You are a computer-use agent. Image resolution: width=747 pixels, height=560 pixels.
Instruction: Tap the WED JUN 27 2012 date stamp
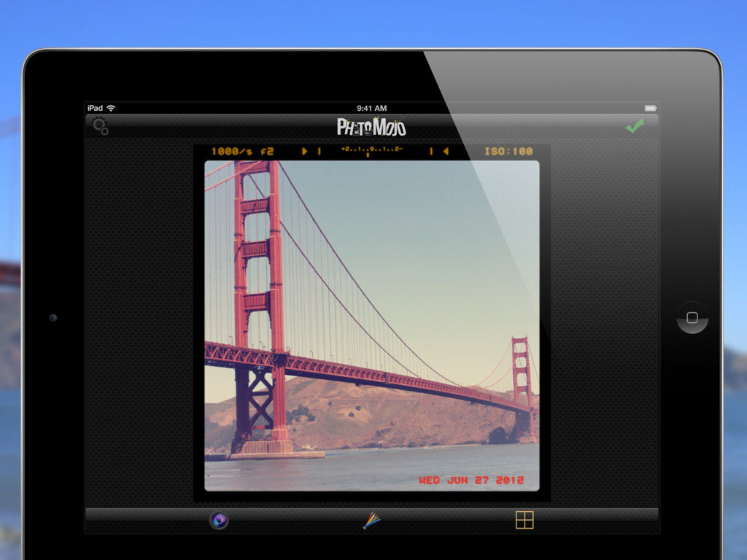pos(471,481)
